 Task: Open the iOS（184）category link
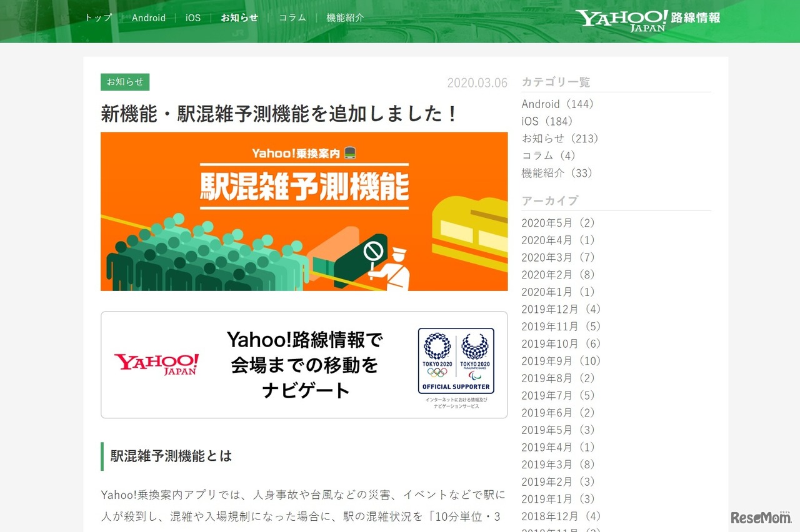[x=547, y=121]
